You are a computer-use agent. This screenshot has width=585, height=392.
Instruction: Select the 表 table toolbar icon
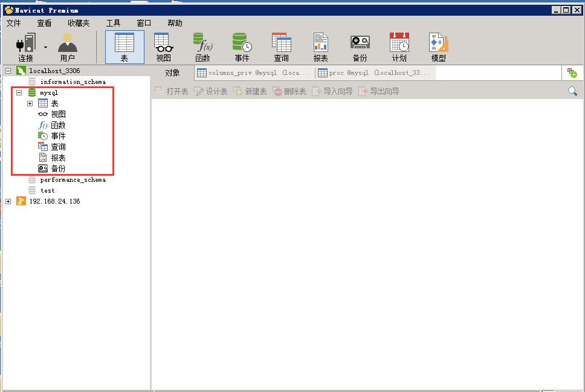[124, 47]
